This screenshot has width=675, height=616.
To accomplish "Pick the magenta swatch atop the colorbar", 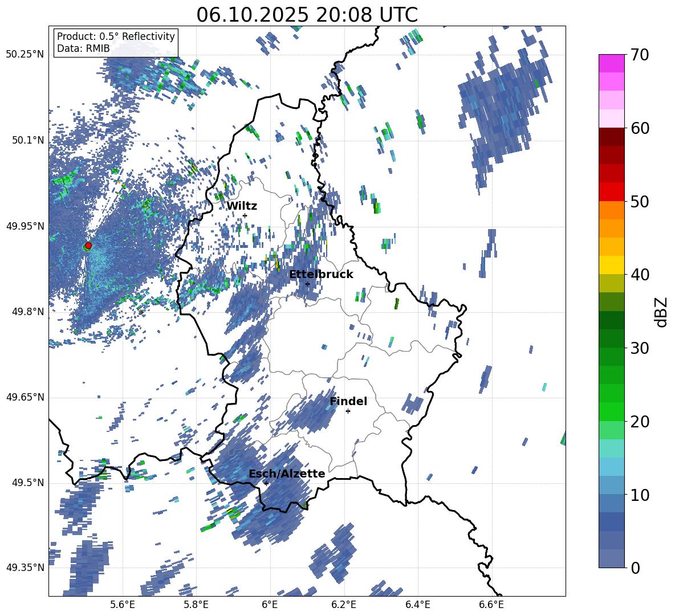I will point(612,63).
